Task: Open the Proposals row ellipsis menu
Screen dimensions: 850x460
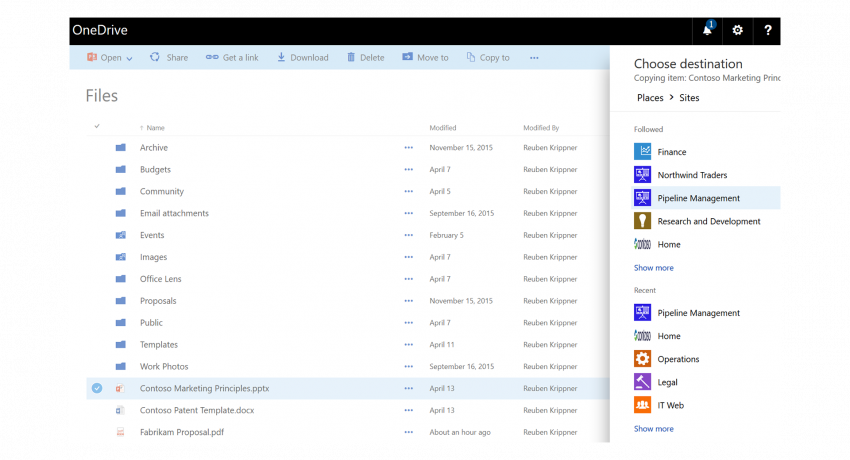Action: tap(409, 301)
